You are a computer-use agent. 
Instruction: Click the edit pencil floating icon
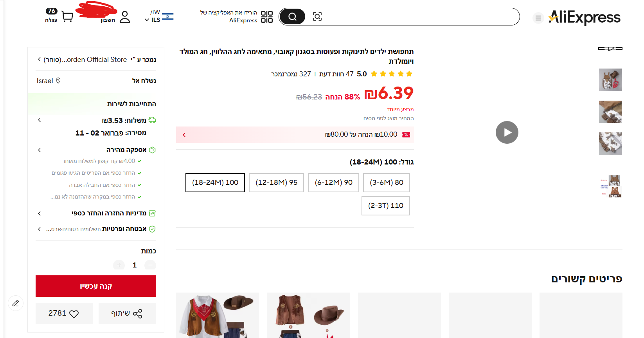point(16,303)
